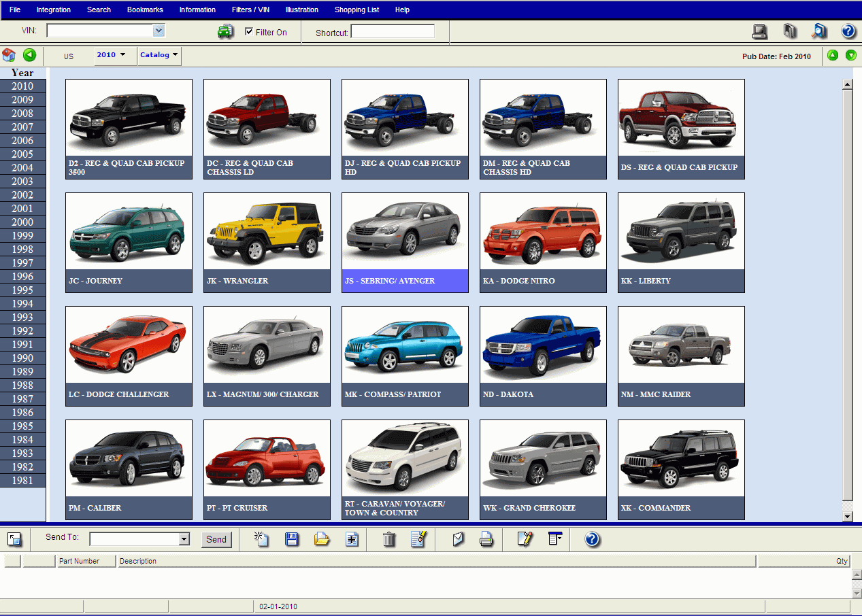Open the Catalog dropdown
The width and height of the screenshot is (862, 616).
[x=159, y=55]
